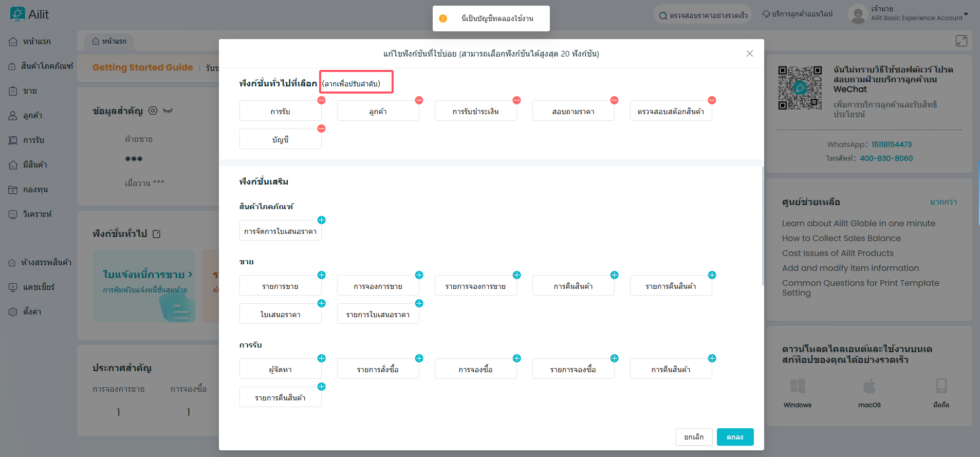980x457 pixels.
Task: Remove การรับชำระเงิน using its red minus icon
Action: (x=516, y=100)
